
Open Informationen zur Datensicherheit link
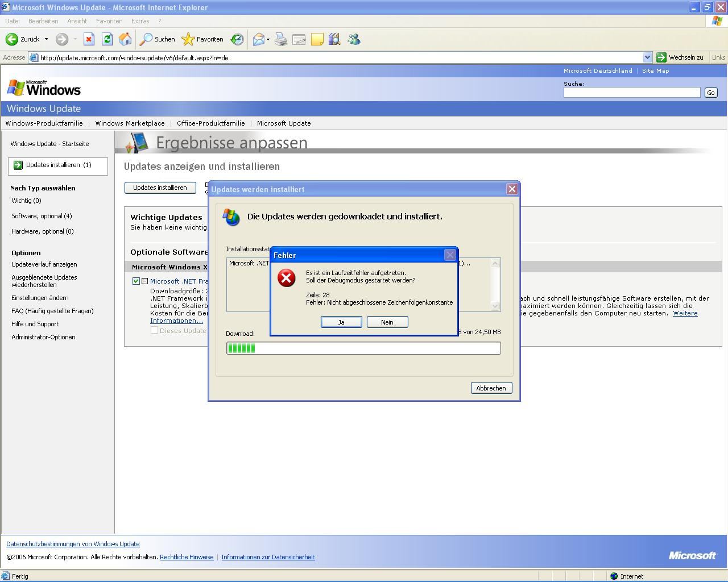[268, 557]
